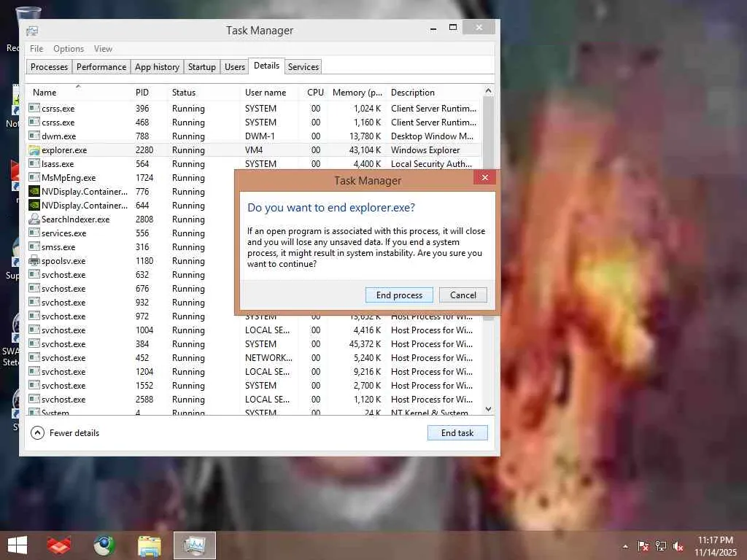Sort by the Memory column header

357,93
